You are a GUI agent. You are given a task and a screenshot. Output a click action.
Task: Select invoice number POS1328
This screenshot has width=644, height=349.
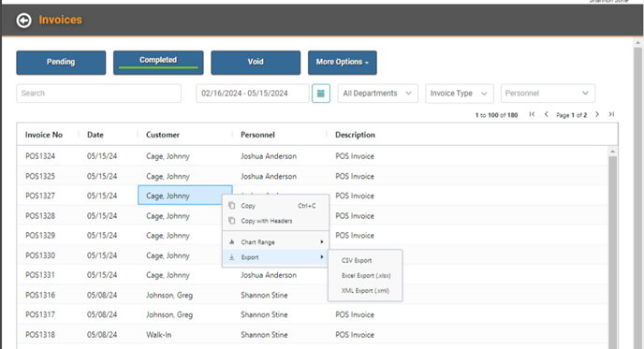tap(40, 216)
